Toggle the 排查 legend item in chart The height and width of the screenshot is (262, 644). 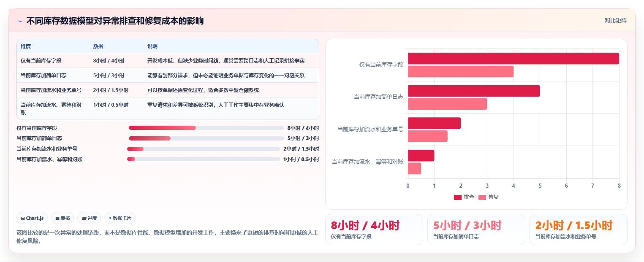point(464,197)
